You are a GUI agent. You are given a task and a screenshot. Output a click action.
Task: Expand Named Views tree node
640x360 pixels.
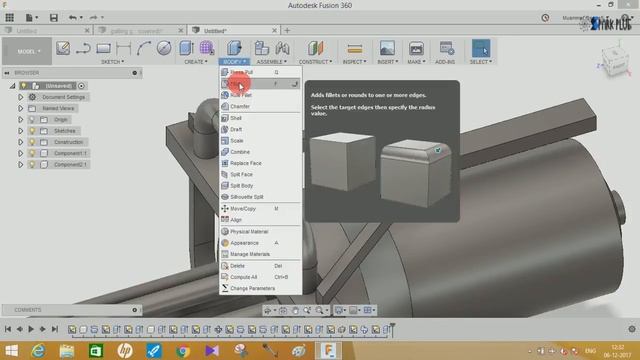pos(20,109)
